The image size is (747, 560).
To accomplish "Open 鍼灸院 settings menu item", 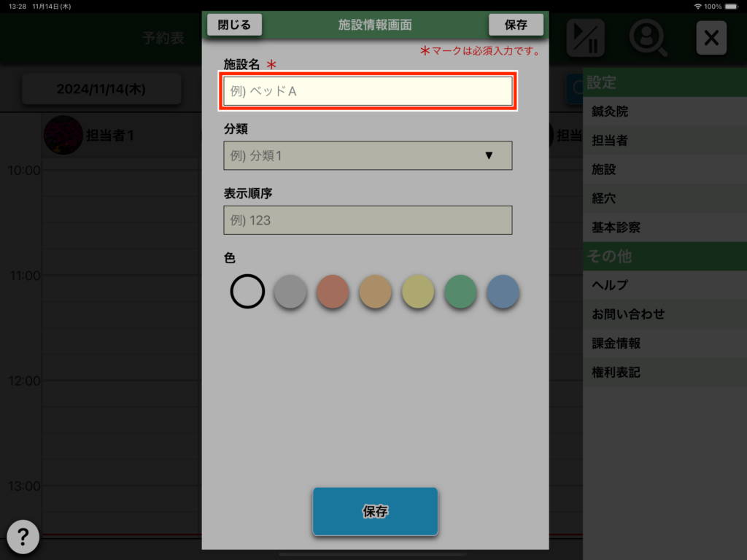I will [x=610, y=112].
